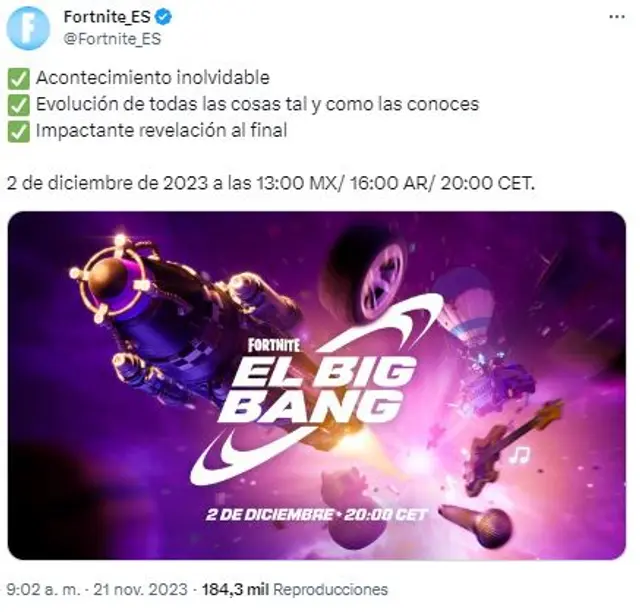This screenshot has width=640, height=612.
Task: Click the music note icon in image
Action: pyautogui.click(x=519, y=455)
